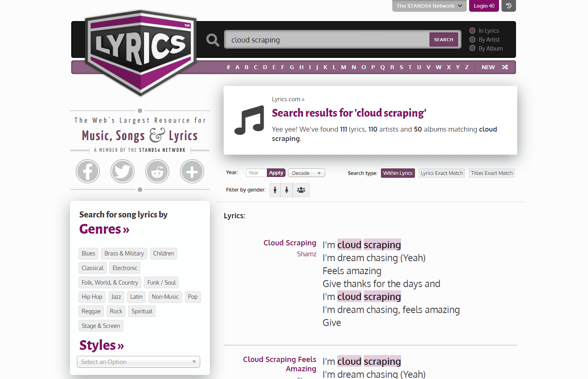Open Cloud Scraping Feels Amazing song link
The height and width of the screenshot is (379, 588).
point(280,364)
